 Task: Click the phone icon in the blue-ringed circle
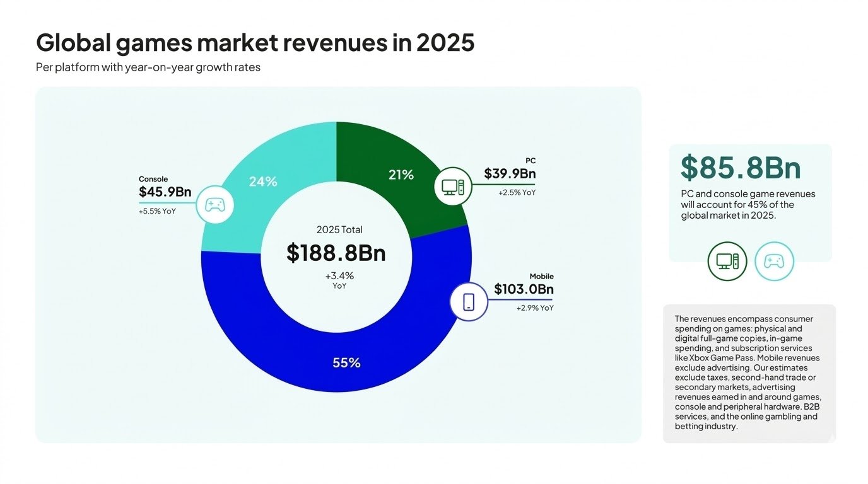point(469,301)
